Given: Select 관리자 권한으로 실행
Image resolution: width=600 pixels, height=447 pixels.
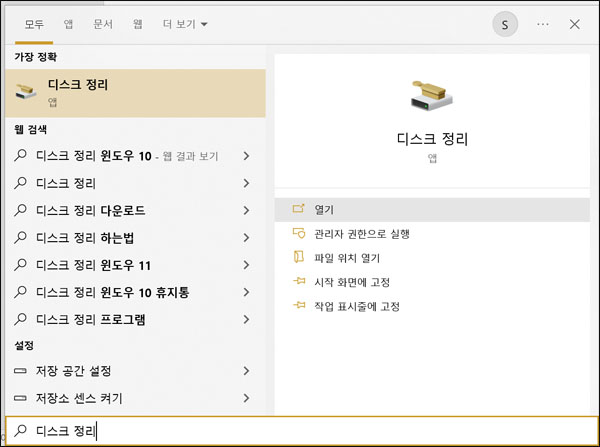Looking at the screenshot, I should coord(432,233).
